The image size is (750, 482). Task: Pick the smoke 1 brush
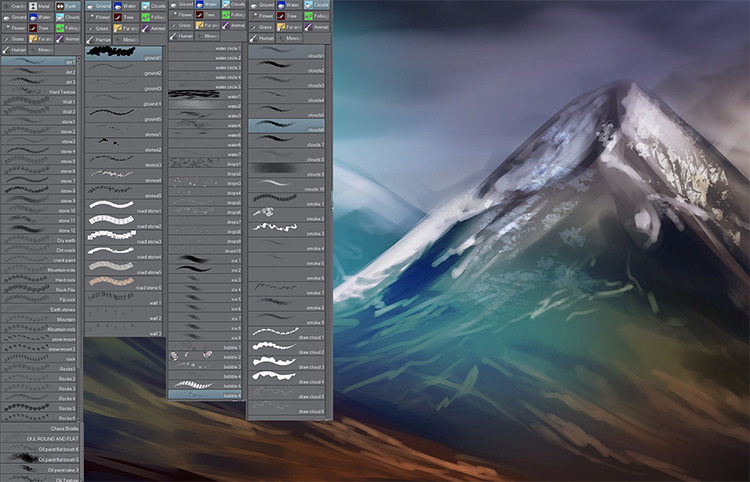(x=287, y=200)
